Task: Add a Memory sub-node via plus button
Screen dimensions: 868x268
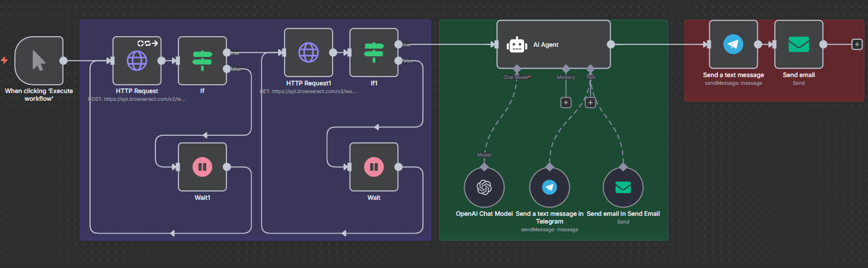Action: click(x=566, y=103)
